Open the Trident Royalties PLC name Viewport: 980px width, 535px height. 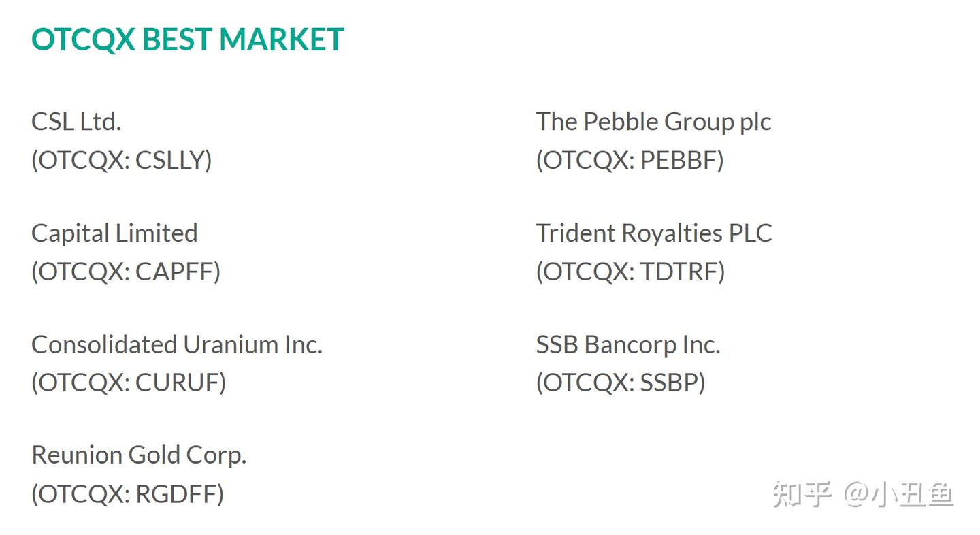[x=653, y=233]
